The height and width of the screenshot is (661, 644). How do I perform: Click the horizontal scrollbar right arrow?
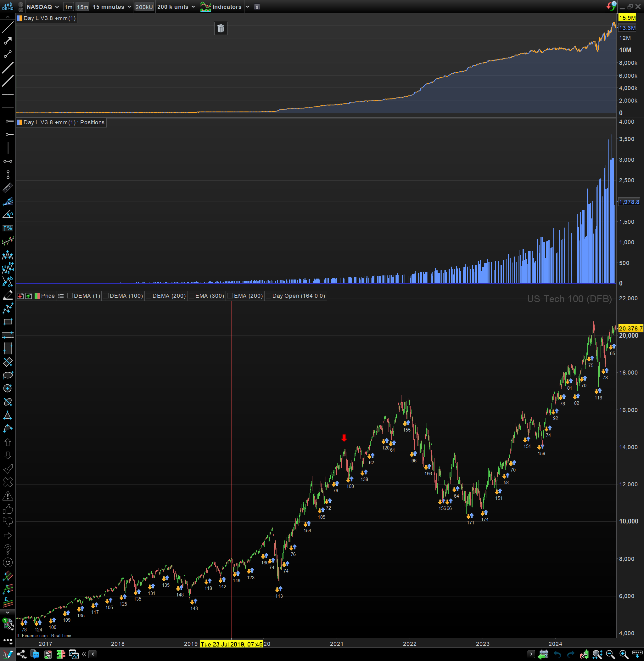(531, 654)
